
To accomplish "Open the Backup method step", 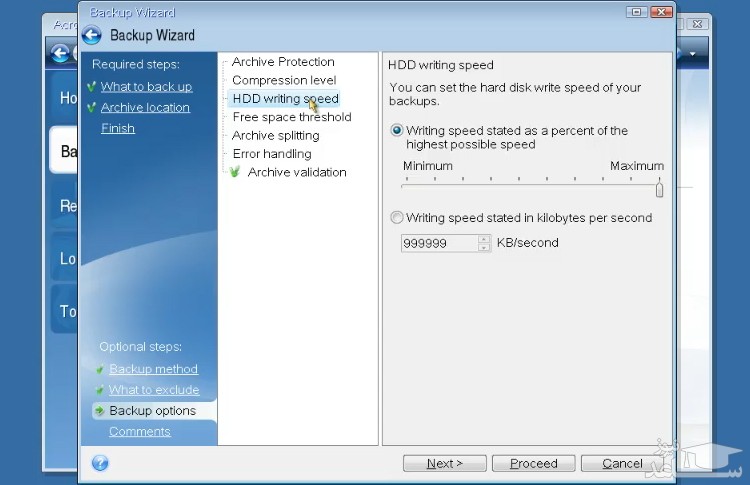I will (x=153, y=369).
